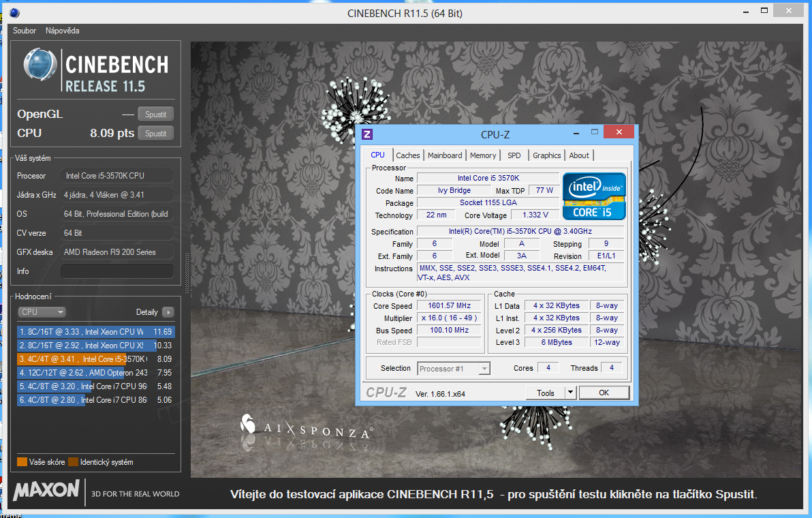Click the orange Vaše skóre legend swatch
The width and height of the screenshot is (812, 518).
coord(22,462)
